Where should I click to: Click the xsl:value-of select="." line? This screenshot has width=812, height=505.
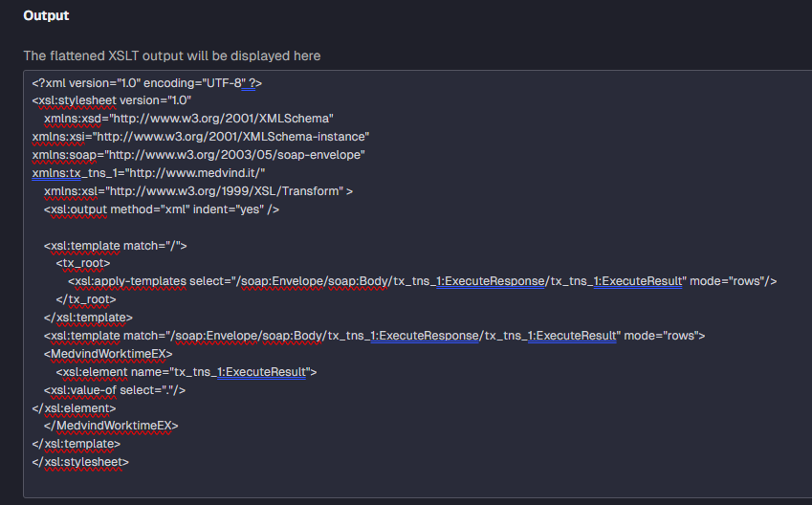[115, 390]
